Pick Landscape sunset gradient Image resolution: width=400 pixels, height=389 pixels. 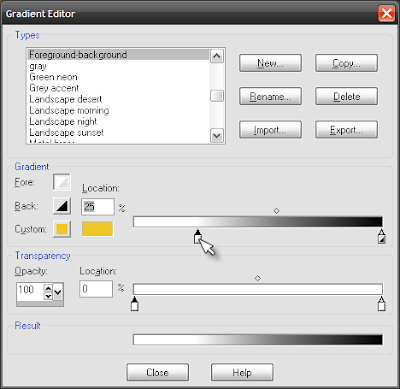point(118,132)
